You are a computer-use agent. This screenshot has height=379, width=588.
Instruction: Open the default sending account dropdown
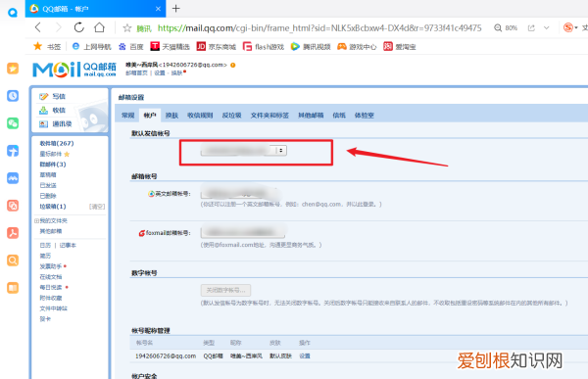[x=244, y=150]
